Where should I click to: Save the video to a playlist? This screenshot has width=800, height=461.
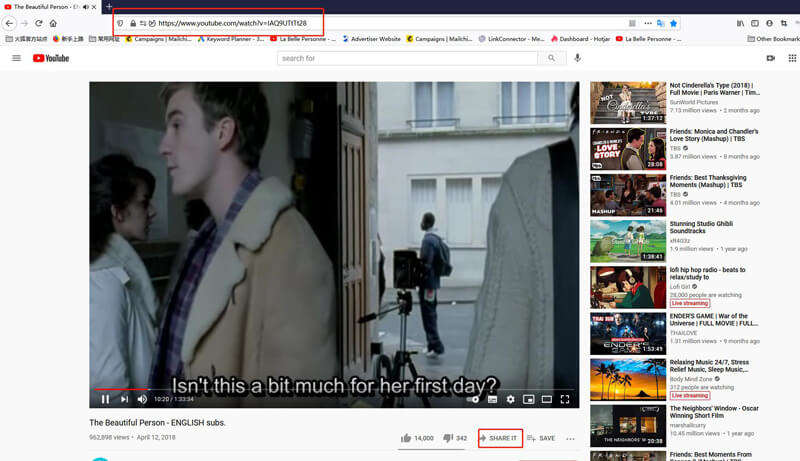pyautogui.click(x=541, y=438)
